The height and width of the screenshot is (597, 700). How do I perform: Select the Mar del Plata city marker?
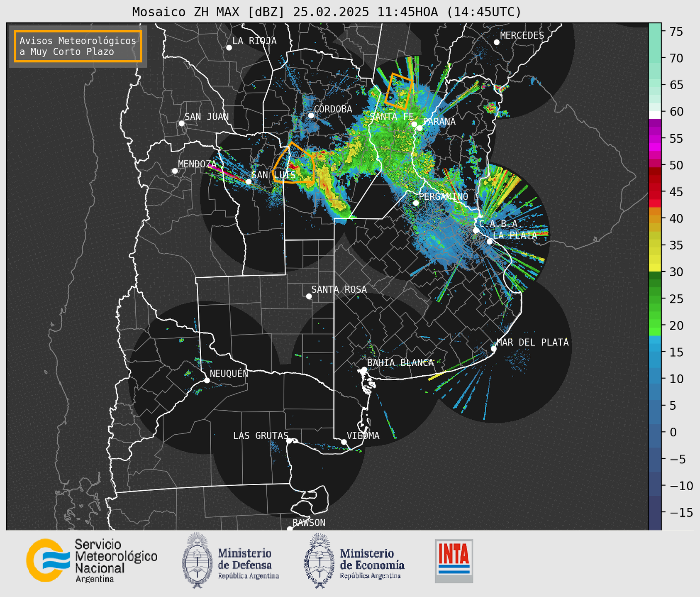[x=494, y=348]
